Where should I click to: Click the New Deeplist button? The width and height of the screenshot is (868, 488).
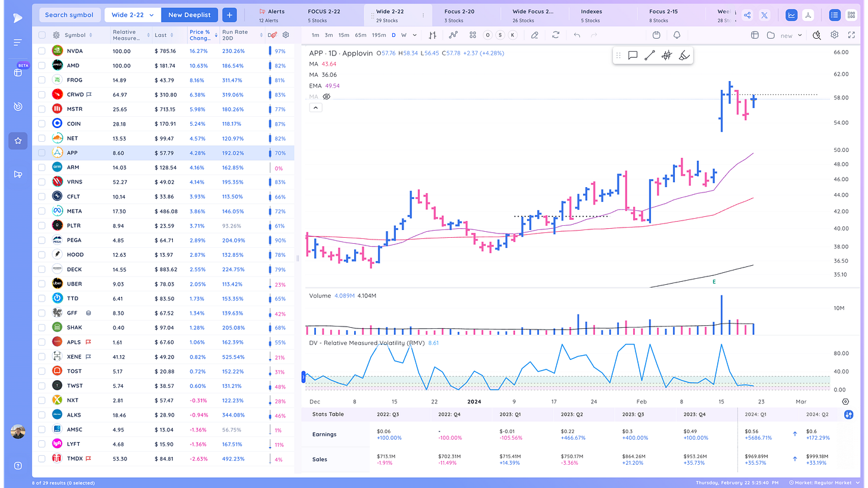[190, 15]
